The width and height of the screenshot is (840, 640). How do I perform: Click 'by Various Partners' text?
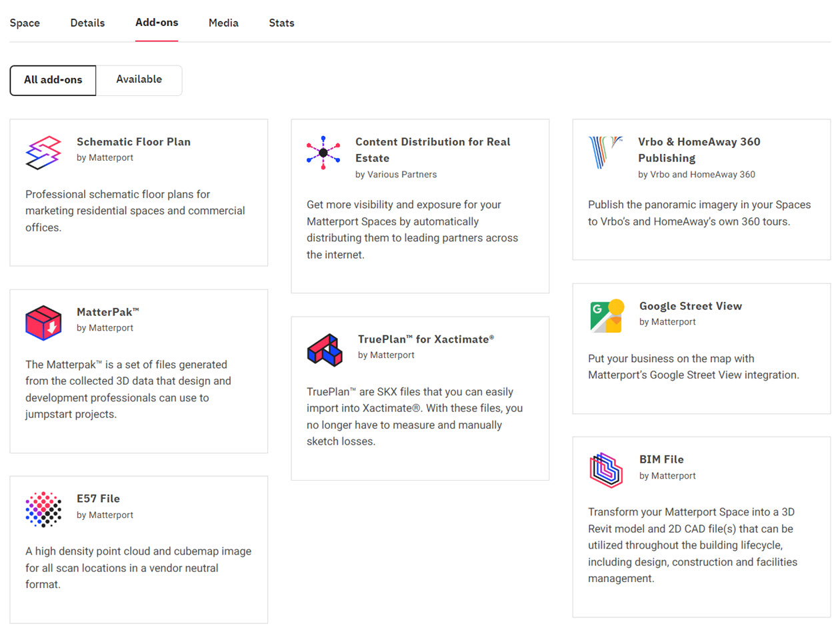pos(396,175)
